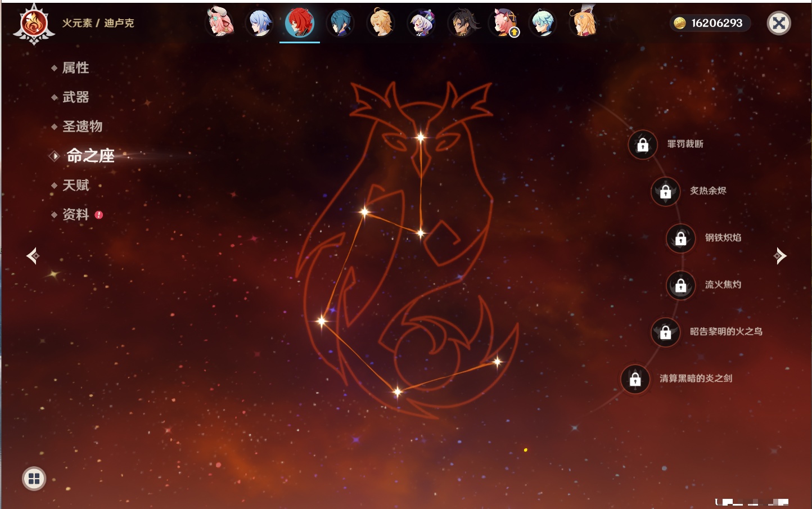Toggle the 钢铁炽焰 constellation lock

pyautogui.click(x=680, y=238)
